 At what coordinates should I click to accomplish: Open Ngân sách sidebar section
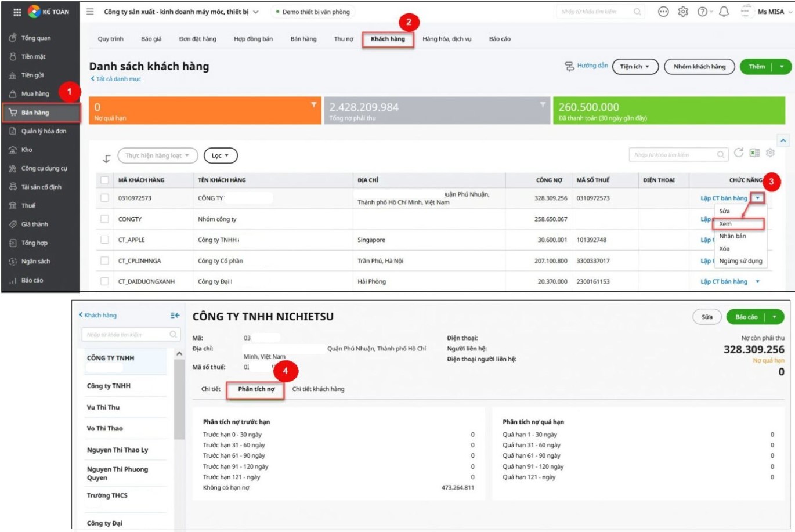(x=35, y=261)
